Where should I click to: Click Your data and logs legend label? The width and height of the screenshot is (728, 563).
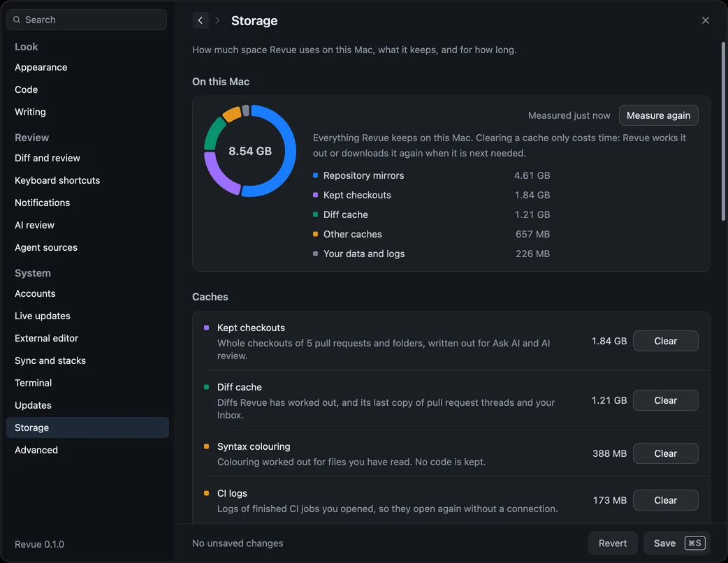coord(364,254)
